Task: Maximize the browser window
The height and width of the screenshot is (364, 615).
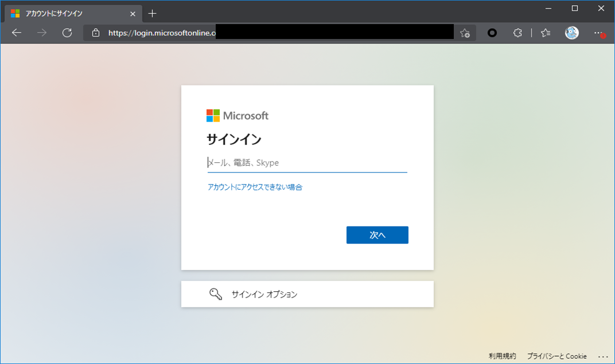Action: coord(575,8)
